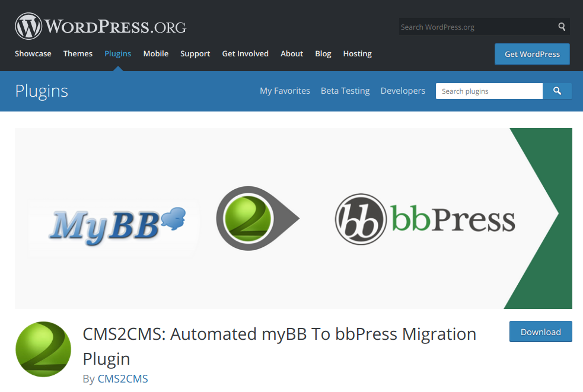This screenshot has height=392, width=583.
Task: Open the Get Involved menu item
Action: (245, 53)
